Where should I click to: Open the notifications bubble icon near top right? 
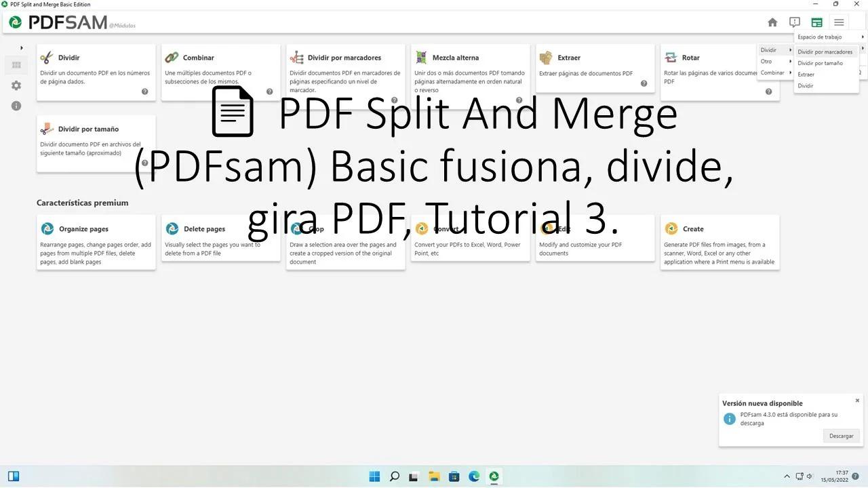click(x=794, y=22)
